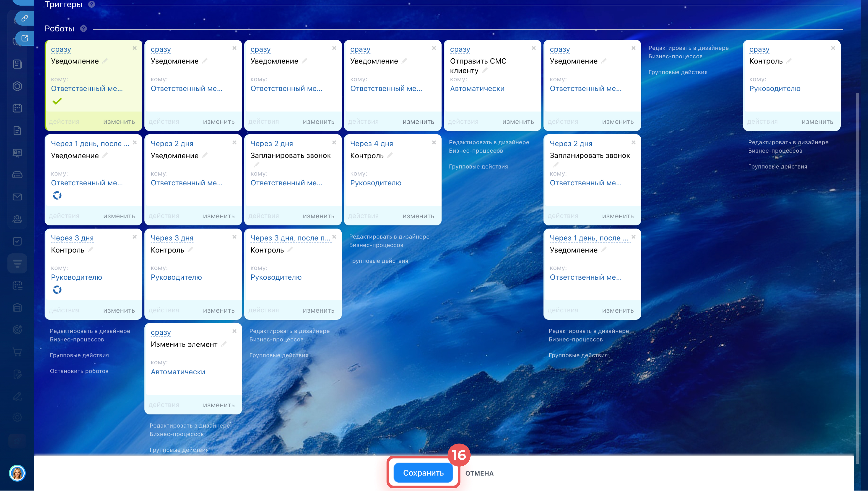The height and width of the screenshot is (491, 868).
Task: Open the mail envelope icon in sidebar
Action: pos(17,197)
